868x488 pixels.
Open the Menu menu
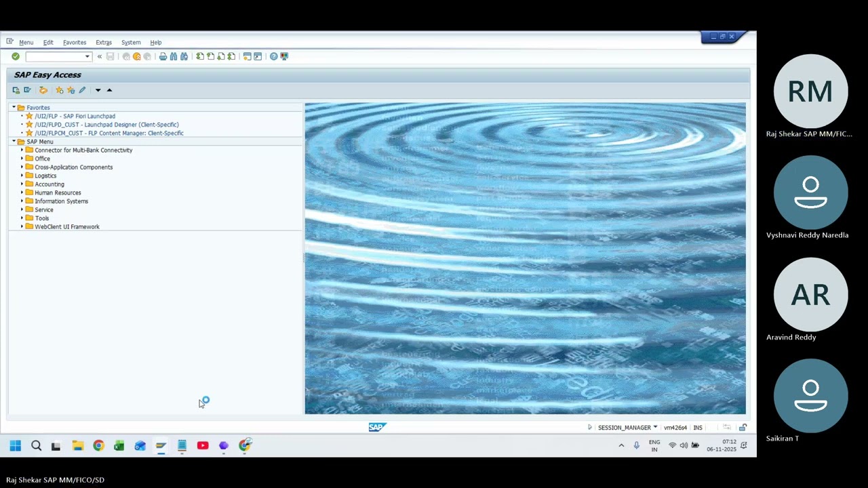pyautogui.click(x=26, y=43)
